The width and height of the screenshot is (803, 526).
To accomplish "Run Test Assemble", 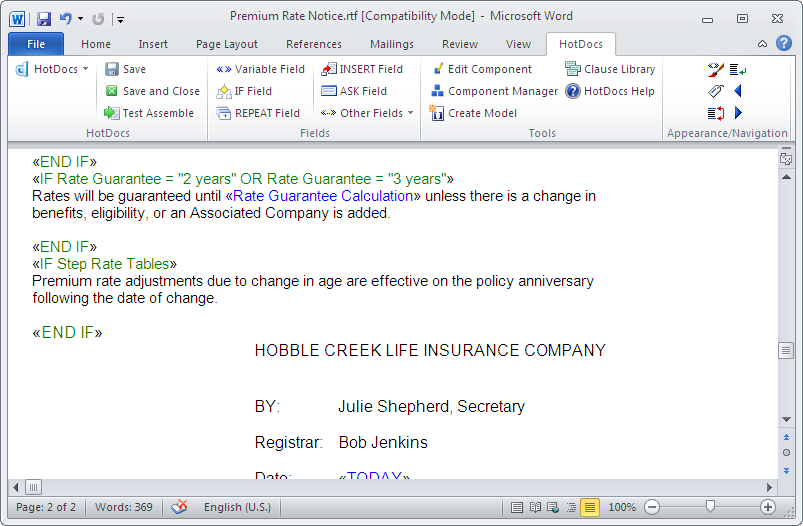I will click(149, 113).
